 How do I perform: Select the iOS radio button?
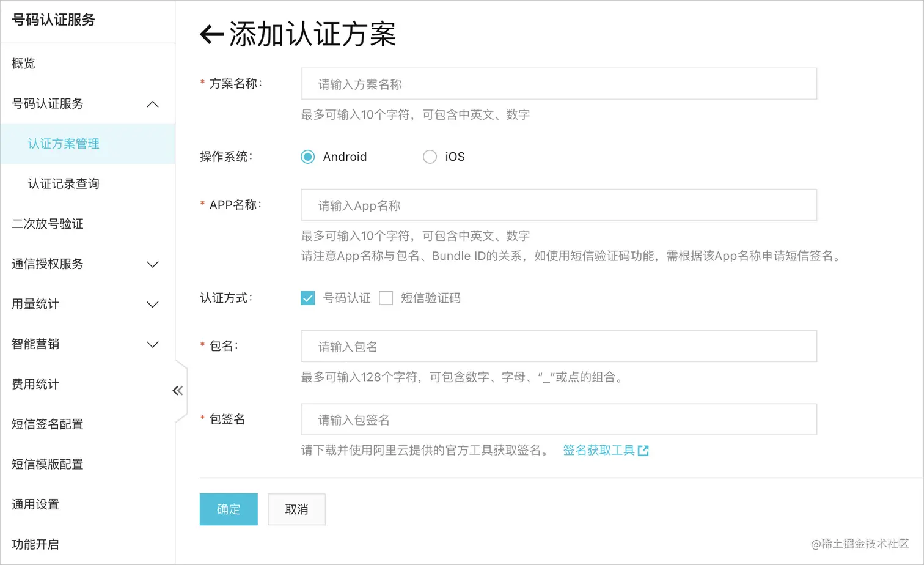pyautogui.click(x=430, y=157)
